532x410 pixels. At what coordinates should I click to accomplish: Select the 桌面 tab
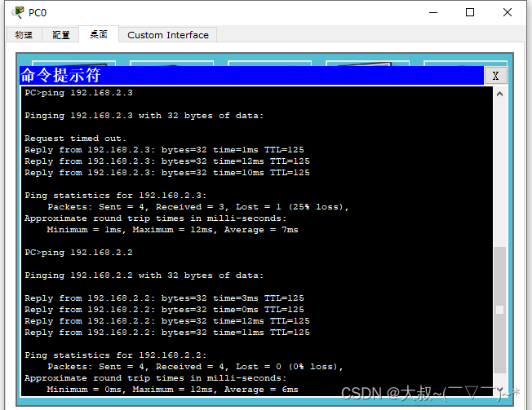[99, 34]
